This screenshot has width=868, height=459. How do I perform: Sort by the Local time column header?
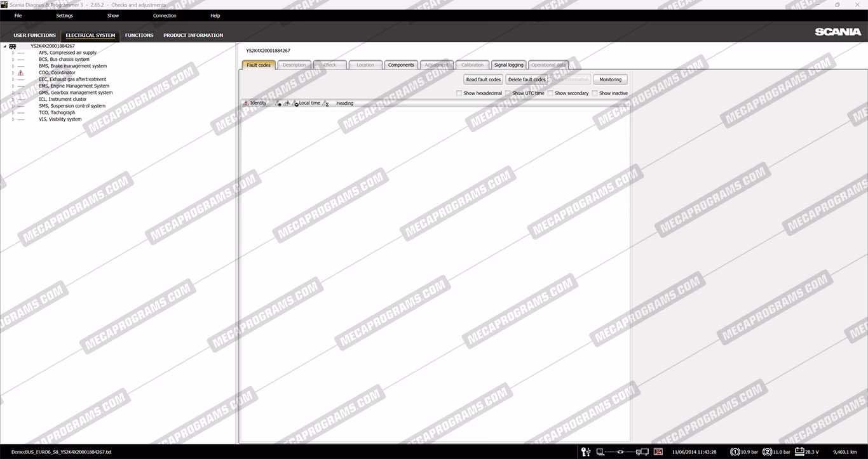309,103
